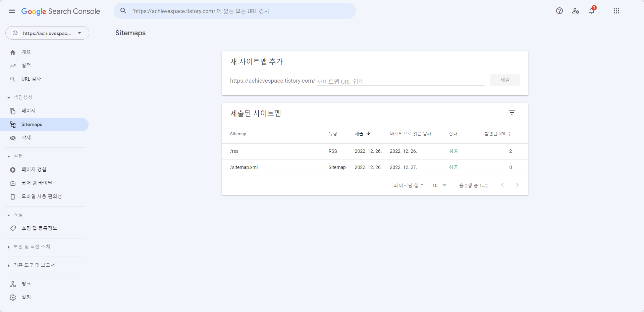
Task: Sort by 발견된 URL 수 column header
Action: pyautogui.click(x=498, y=134)
